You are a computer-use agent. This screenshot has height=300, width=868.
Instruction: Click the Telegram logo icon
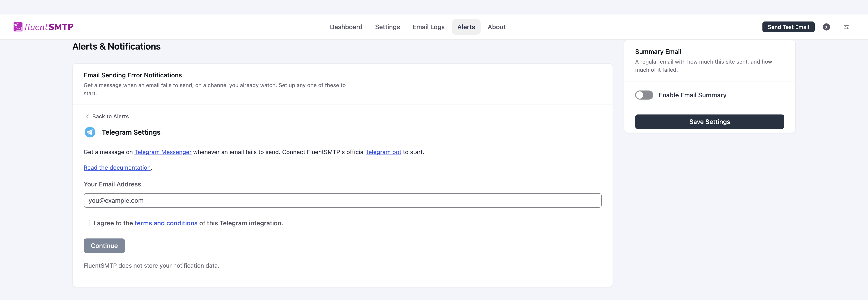click(x=90, y=132)
